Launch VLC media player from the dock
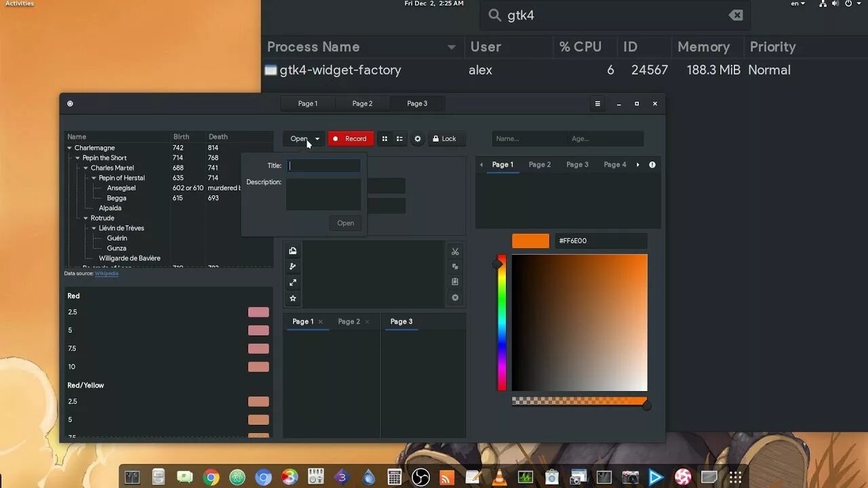868x488 pixels. pos(499,477)
